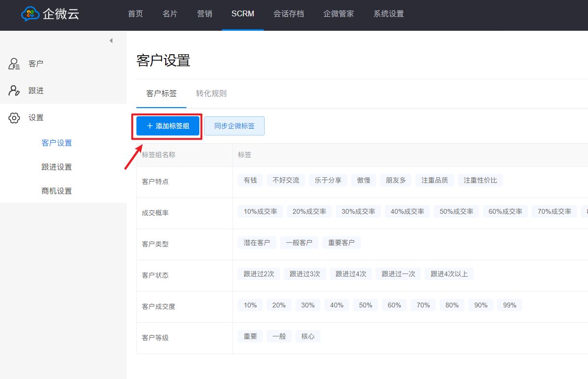Switch to the 转化规则 tab

[211, 94]
